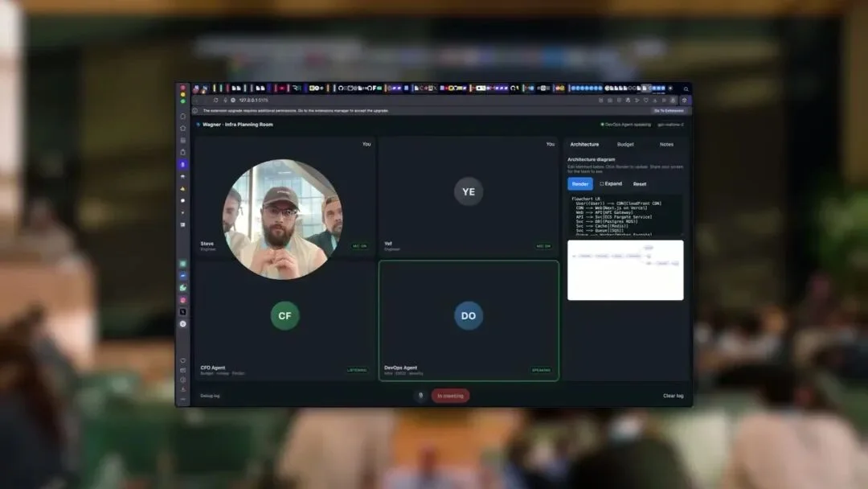
Task: Click Clear log
Action: 674,396
